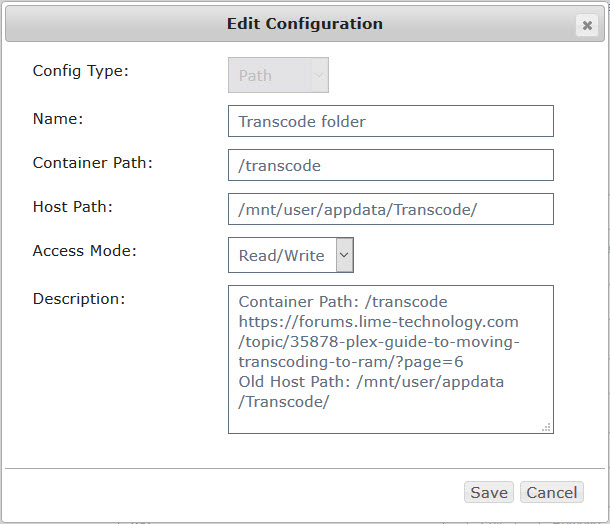This screenshot has width=610, height=524.
Task: Select the "Container Path:" label text
Action: 93,162
